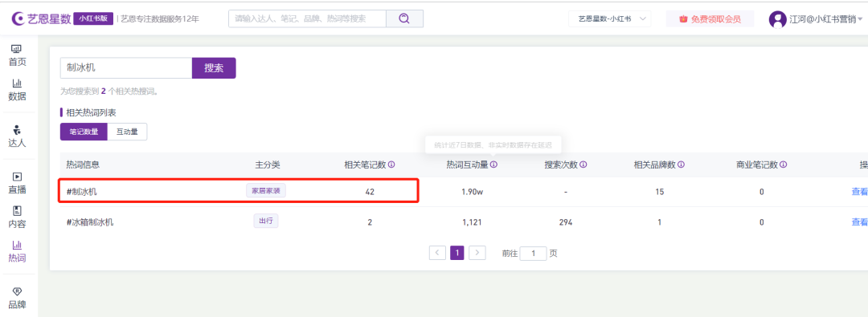Screen dimensions: 868x317
Task: Click the 42 related notes cell
Action: (x=370, y=192)
